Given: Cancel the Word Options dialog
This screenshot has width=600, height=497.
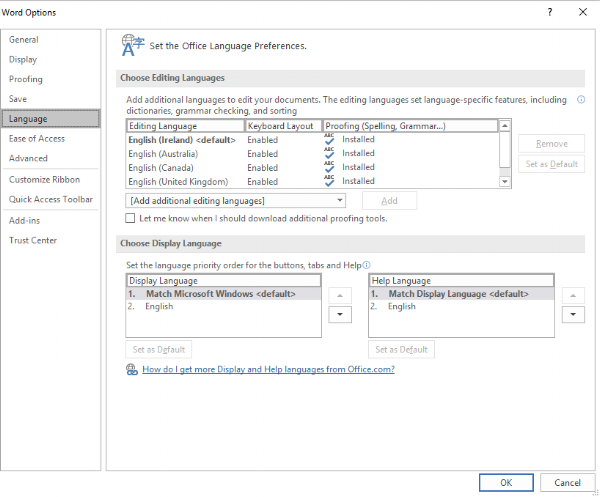Looking at the screenshot, I should coord(567,482).
